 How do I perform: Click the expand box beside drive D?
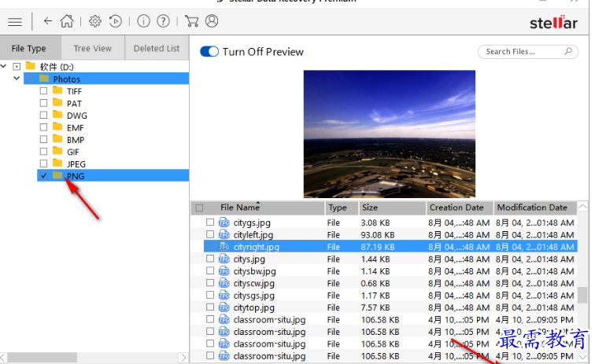(17, 67)
